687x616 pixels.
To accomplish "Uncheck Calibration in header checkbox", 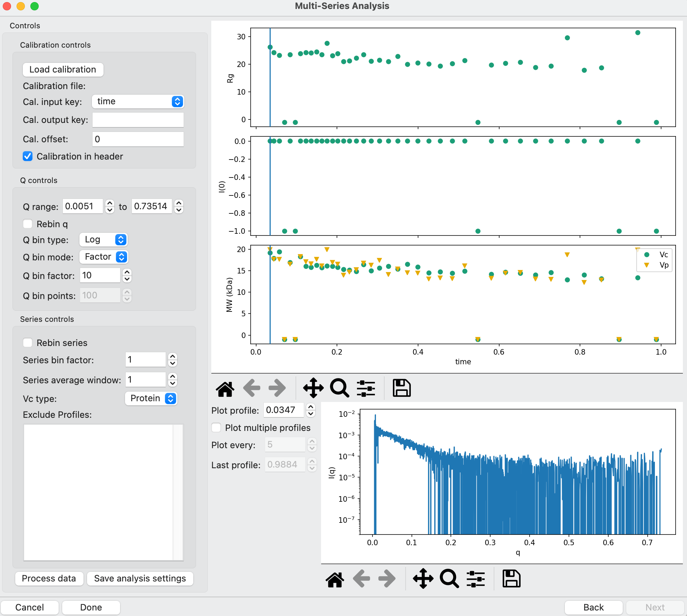I will click(x=28, y=156).
